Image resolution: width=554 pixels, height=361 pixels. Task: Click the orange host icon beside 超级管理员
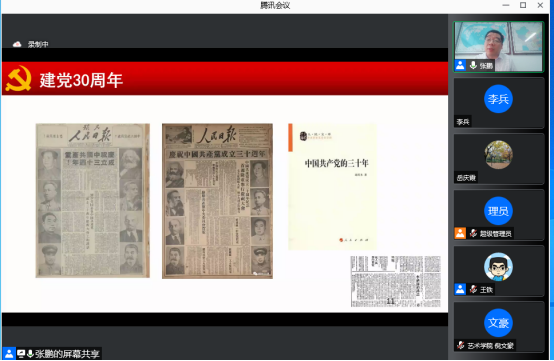460,233
